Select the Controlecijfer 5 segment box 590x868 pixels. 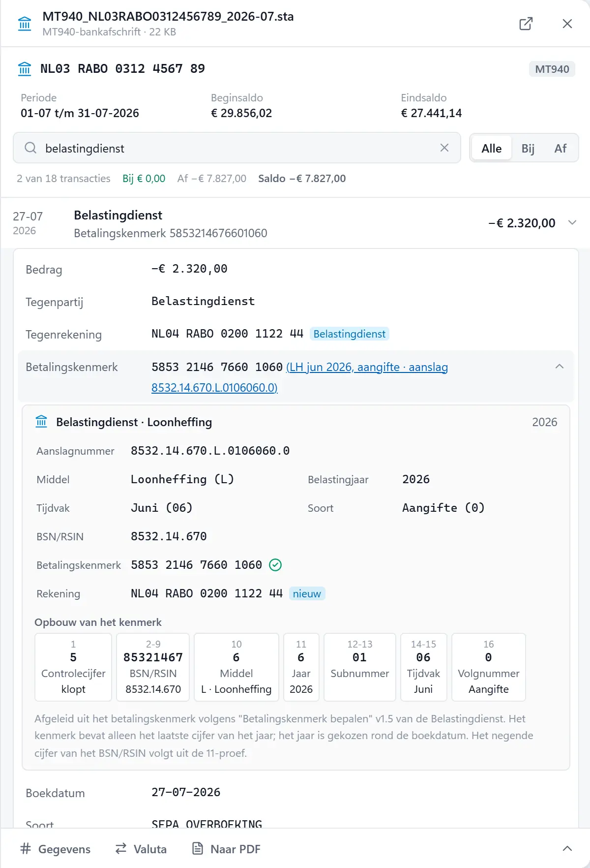(73, 667)
